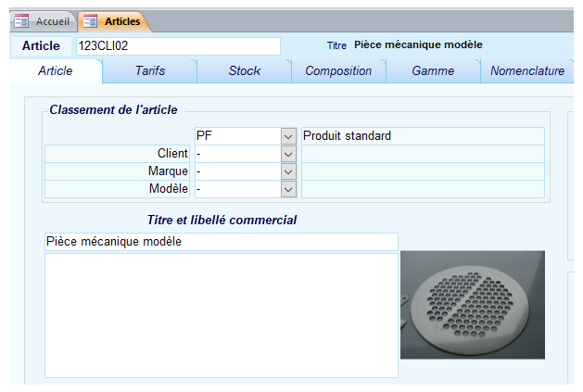Click the perforated part product photo

[472, 304]
